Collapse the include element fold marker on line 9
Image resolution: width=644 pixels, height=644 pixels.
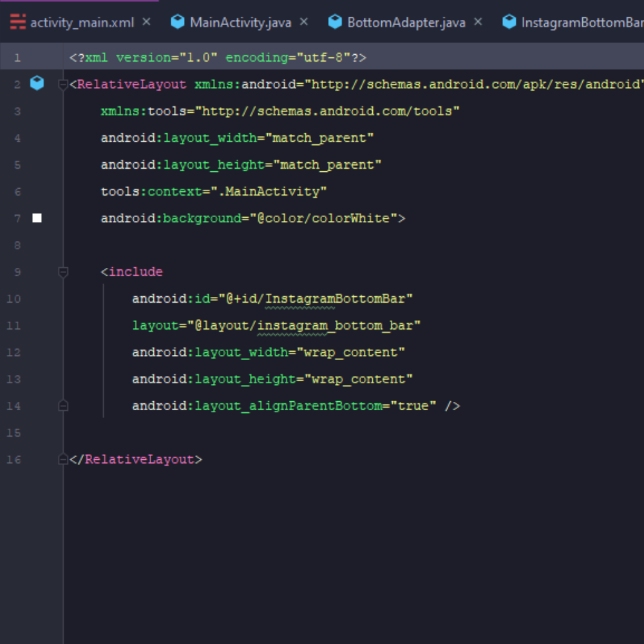[62, 271]
